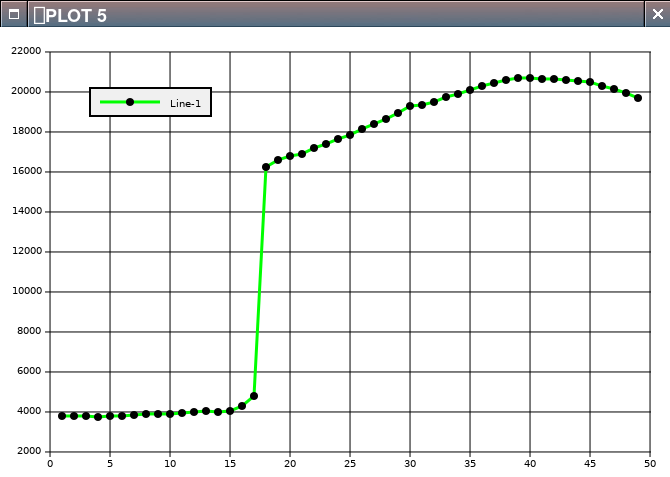The width and height of the screenshot is (670, 477).
Task: Click the 16000 y-axis tick label
Action: (x=25, y=171)
